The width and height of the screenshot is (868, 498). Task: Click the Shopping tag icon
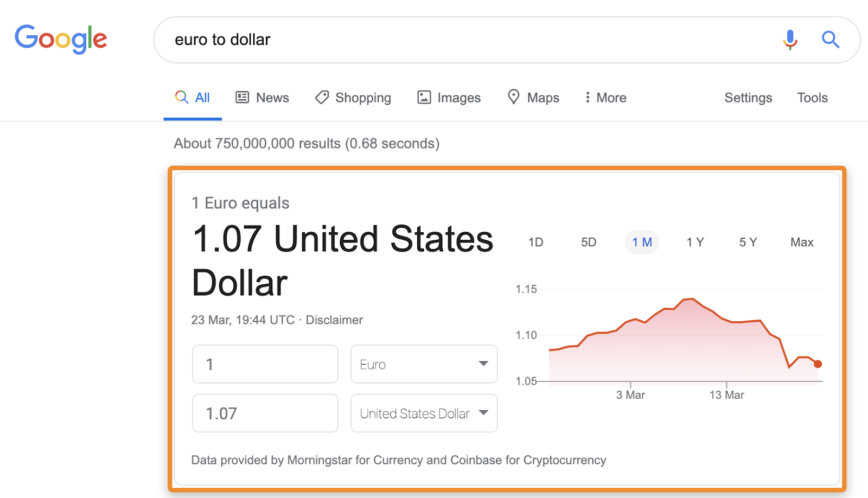pos(322,97)
